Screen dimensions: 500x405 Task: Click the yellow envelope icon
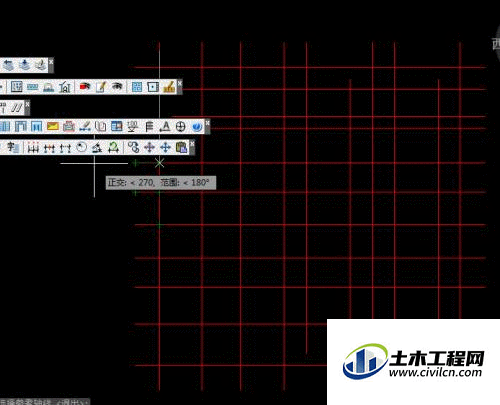coord(53,126)
